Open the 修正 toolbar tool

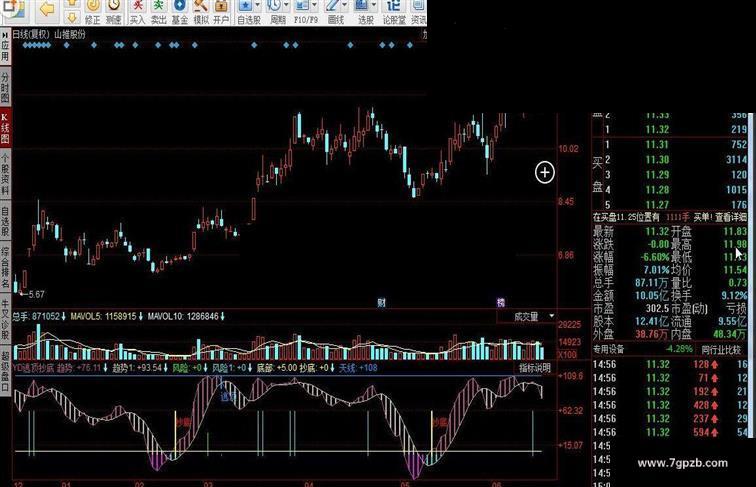[x=93, y=12]
